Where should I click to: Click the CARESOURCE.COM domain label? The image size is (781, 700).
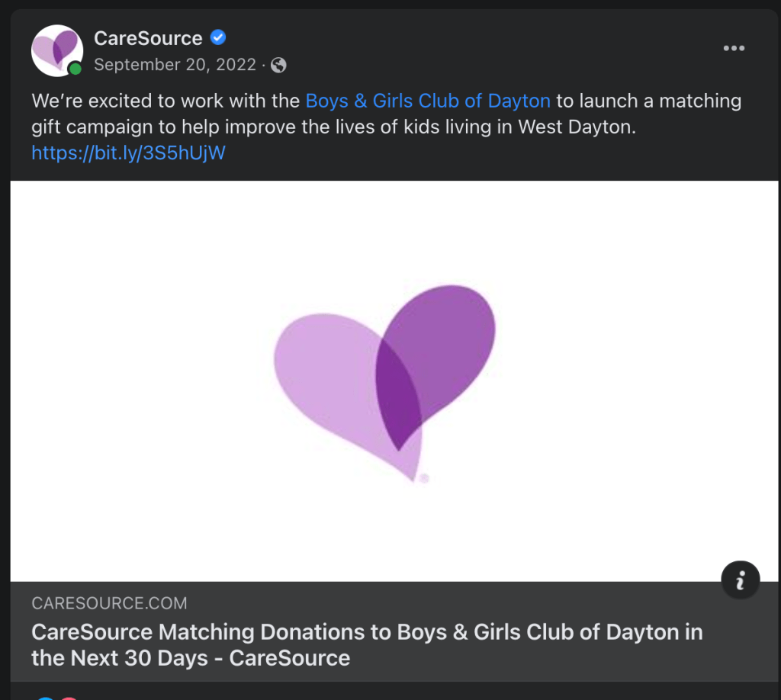tap(109, 604)
